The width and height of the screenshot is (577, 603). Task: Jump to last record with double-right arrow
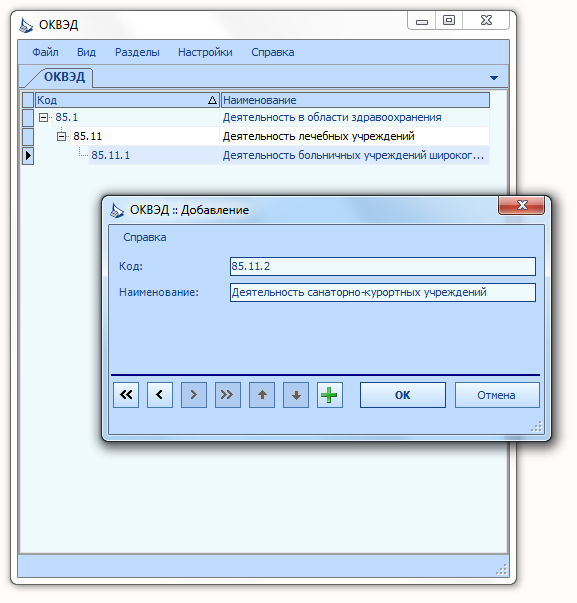click(x=228, y=395)
